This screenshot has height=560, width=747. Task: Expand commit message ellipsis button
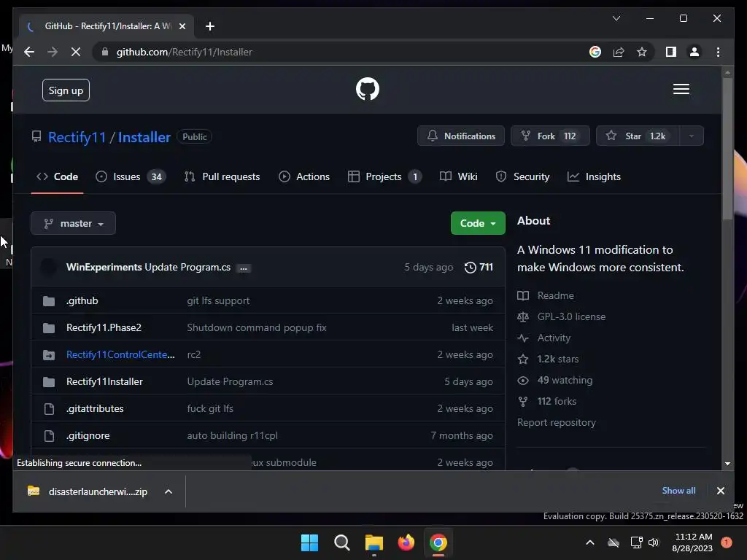pos(244,268)
